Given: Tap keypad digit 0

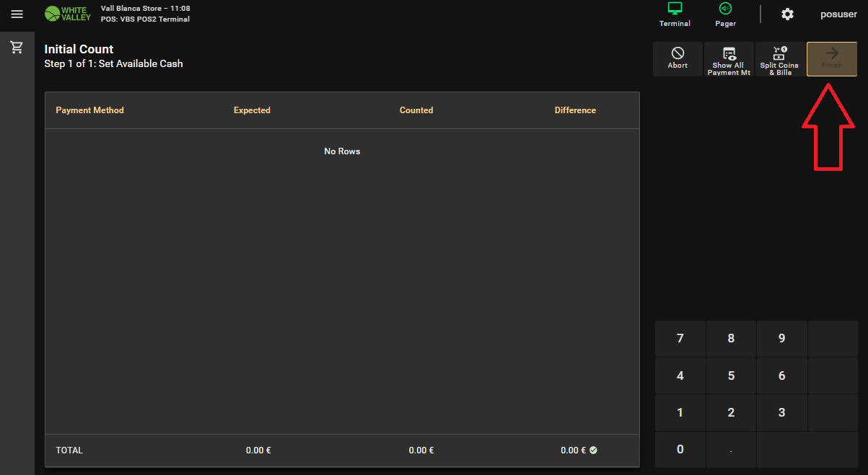Looking at the screenshot, I should coord(680,450).
